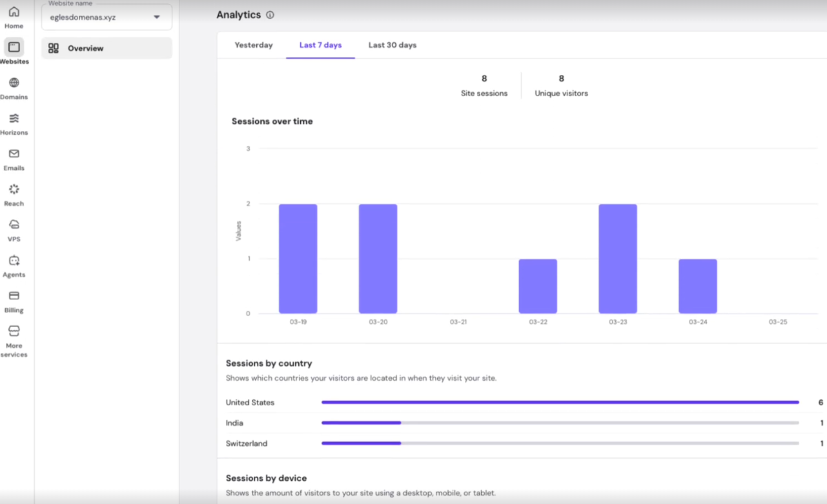
Task: Open the VPS cloud icon
Action: pyautogui.click(x=14, y=225)
